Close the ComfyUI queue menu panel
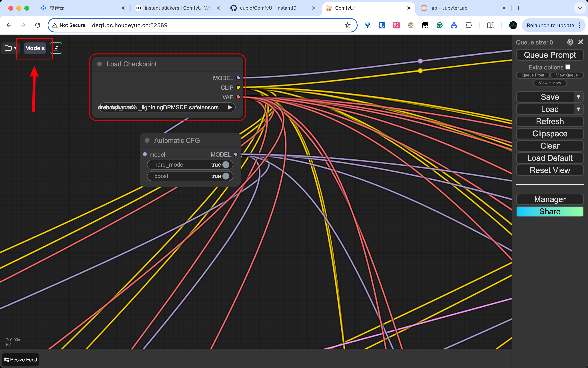 pos(580,42)
